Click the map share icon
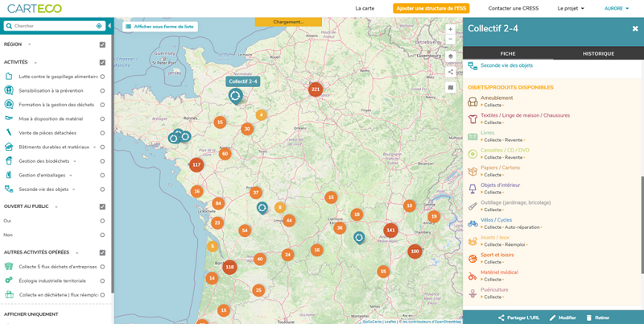The image size is (644, 324). (450, 72)
